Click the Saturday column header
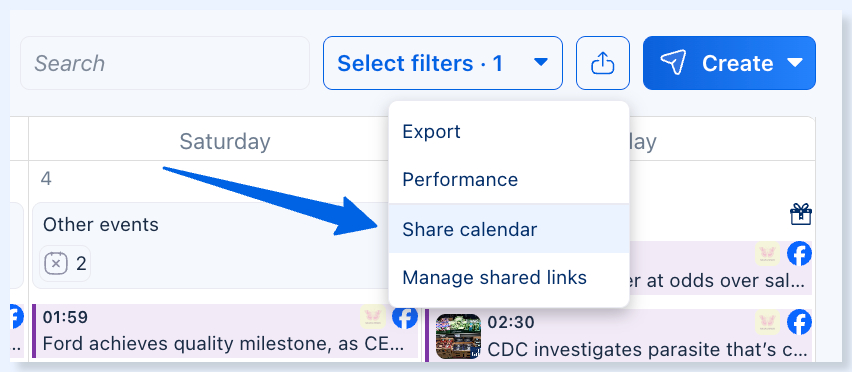This screenshot has width=852, height=372. click(225, 142)
